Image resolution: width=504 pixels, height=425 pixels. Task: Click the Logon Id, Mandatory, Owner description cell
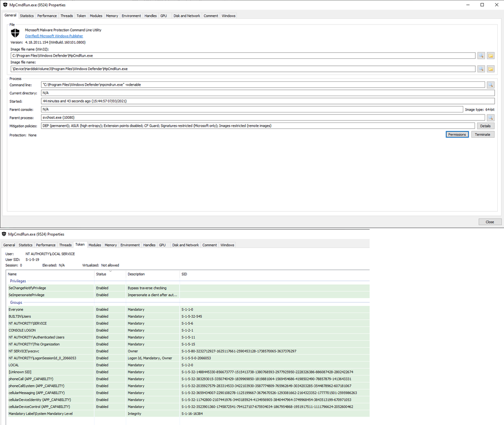point(150,358)
